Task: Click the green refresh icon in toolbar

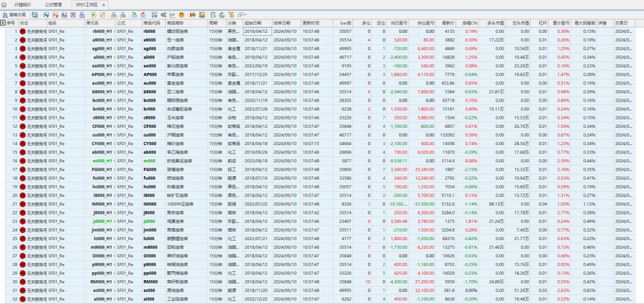Action: [222, 14]
